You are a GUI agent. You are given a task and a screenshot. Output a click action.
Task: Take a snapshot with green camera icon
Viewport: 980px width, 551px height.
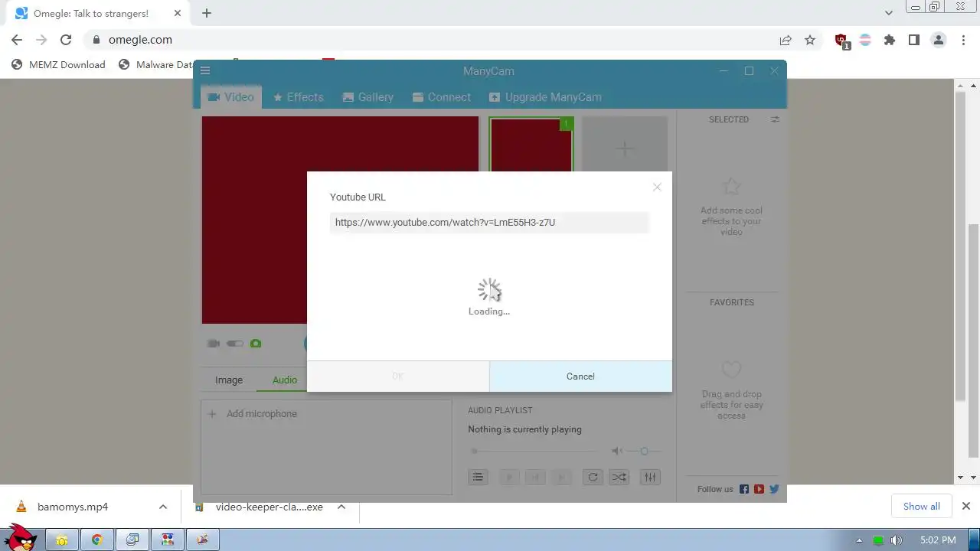pos(256,344)
